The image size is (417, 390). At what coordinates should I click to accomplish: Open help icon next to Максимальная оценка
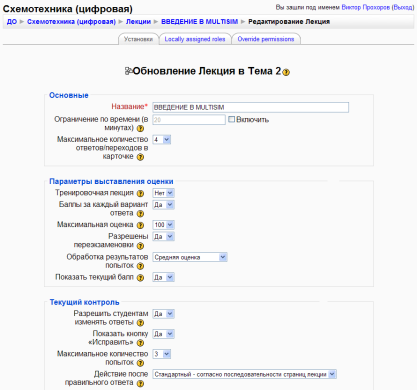pyautogui.click(x=141, y=225)
